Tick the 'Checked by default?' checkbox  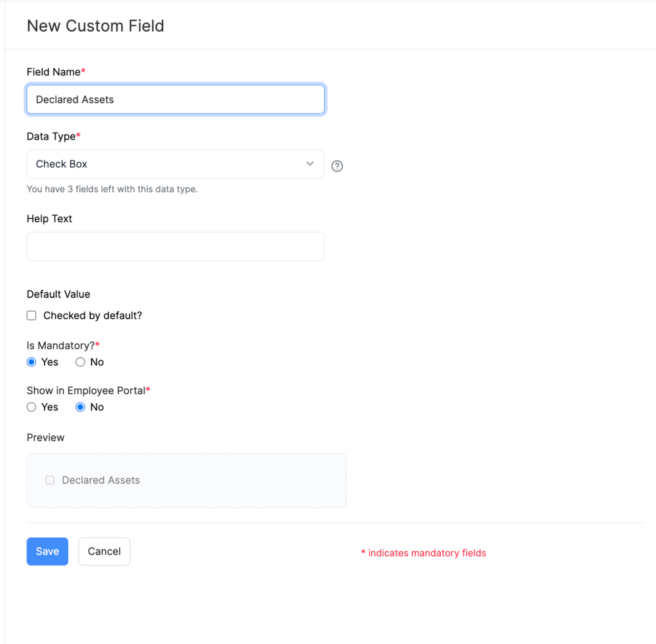tap(32, 316)
